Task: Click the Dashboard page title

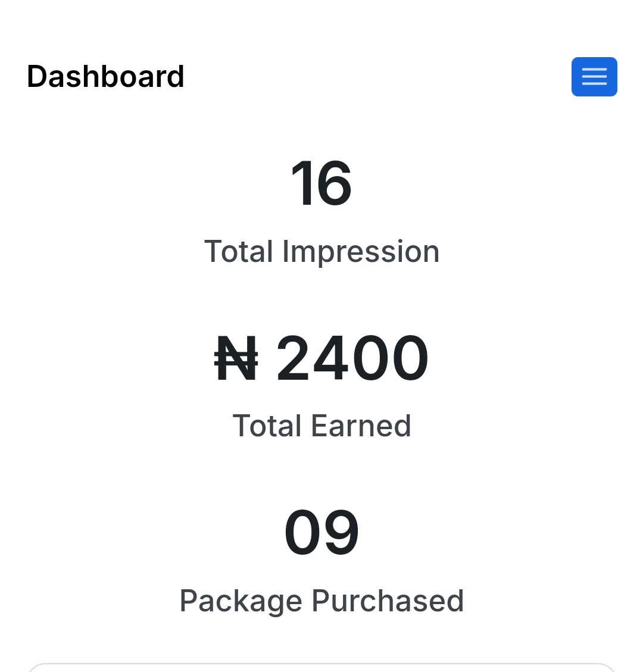Action: [x=105, y=77]
